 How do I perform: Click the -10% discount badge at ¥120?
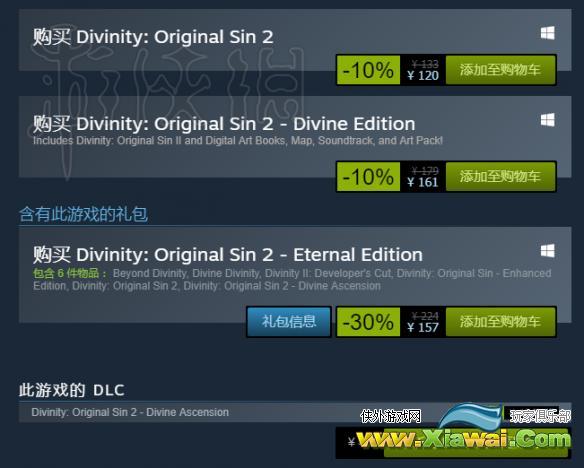tap(368, 70)
